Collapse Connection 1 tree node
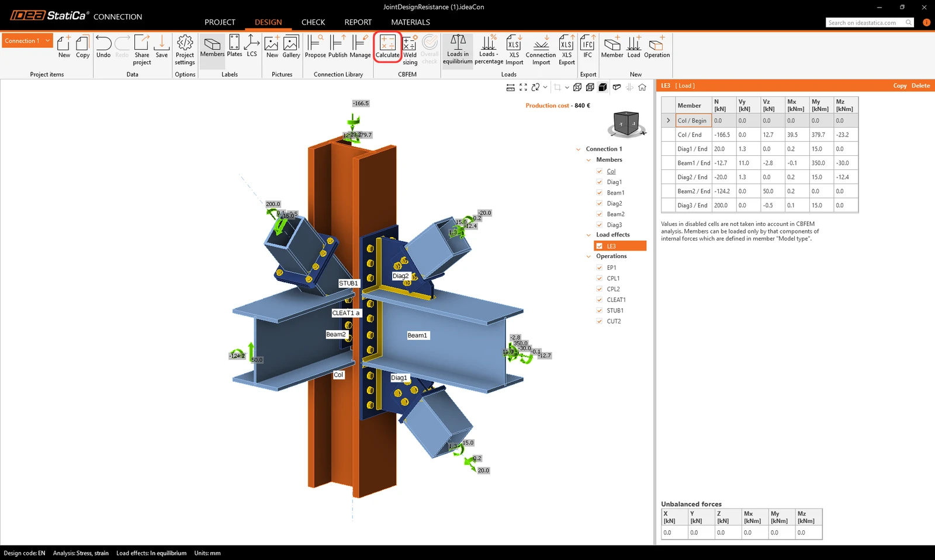The image size is (935, 560). (578, 149)
